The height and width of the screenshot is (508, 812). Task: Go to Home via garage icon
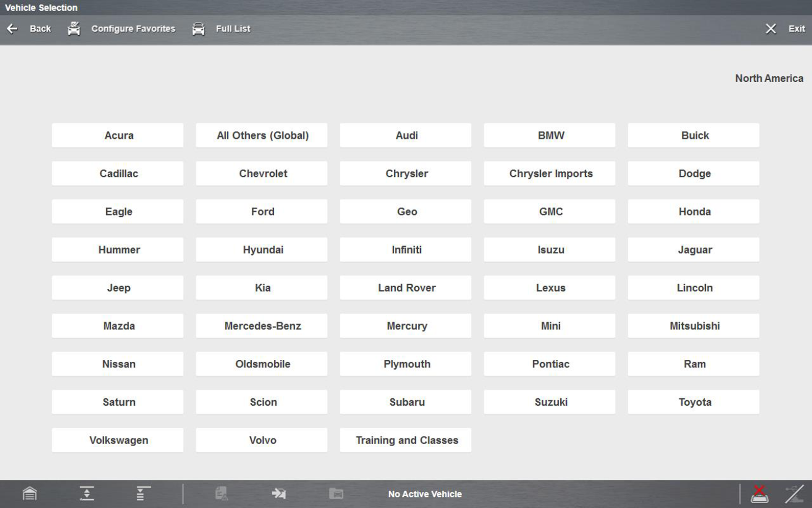click(x=30, y=494)
